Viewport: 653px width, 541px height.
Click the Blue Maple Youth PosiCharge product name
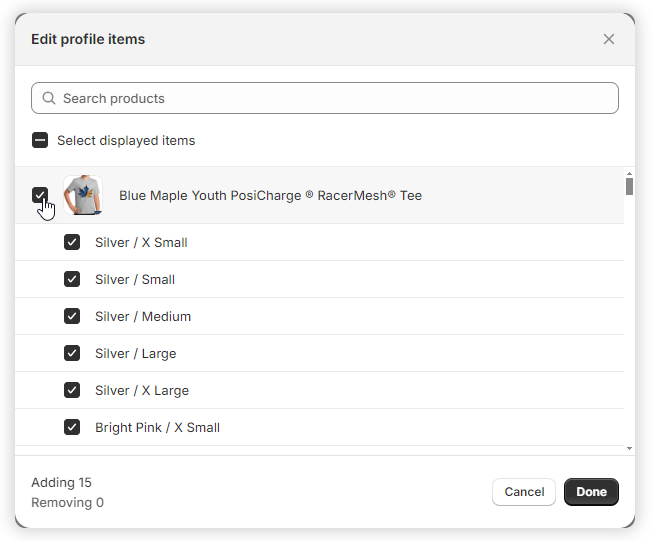(270, 196)
